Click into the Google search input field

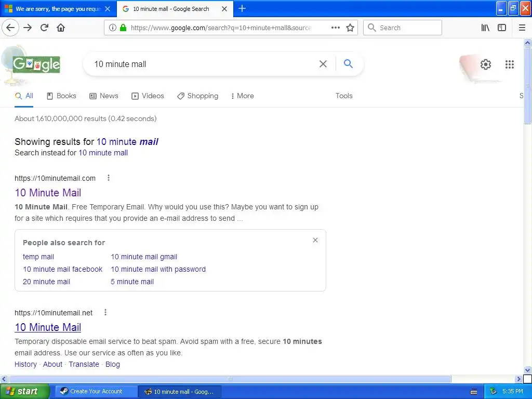(x=204, y=64)
